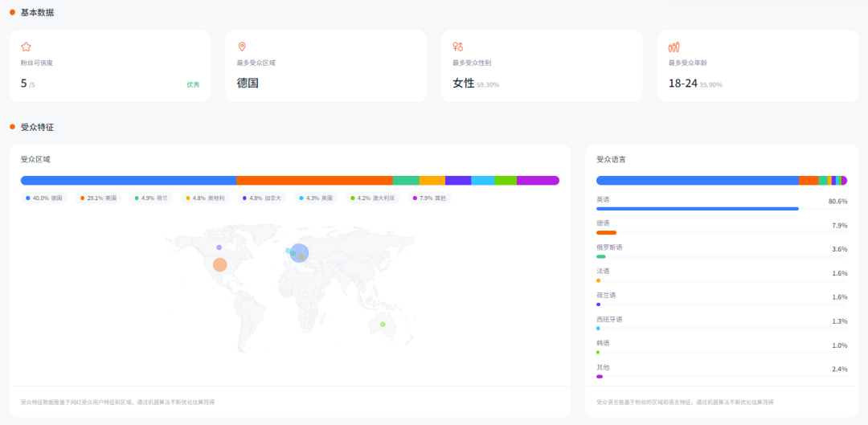868x425 pixels.
Task: Click the dark-purple Canada segment of 受众区域 bar
Action: coord(458,181)
